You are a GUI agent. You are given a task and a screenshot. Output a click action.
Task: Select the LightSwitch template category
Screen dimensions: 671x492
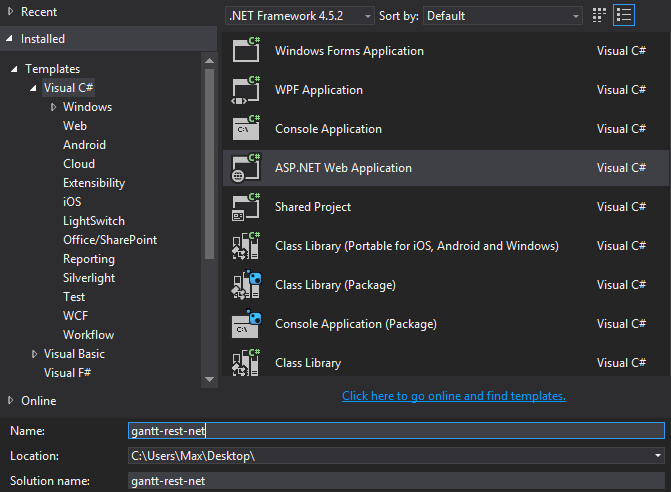[x=94, y=221]
